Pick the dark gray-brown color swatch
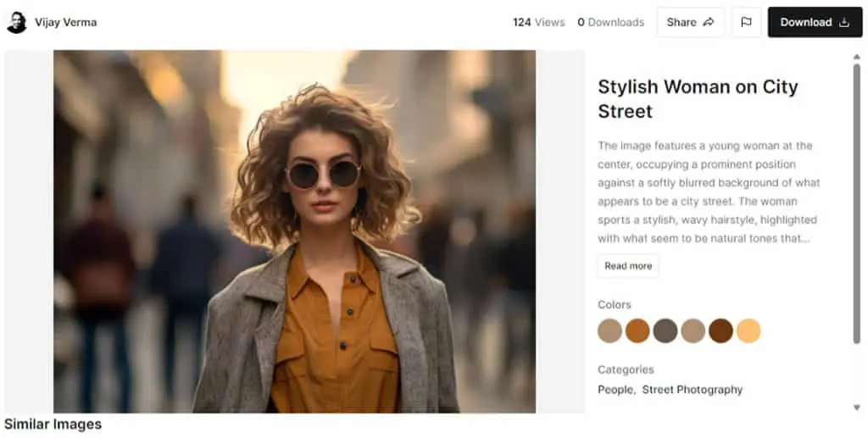 [665, 330]
